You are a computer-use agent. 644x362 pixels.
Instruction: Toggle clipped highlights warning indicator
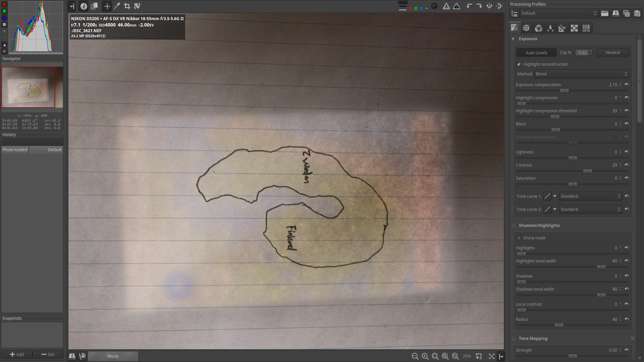point(457,6)
